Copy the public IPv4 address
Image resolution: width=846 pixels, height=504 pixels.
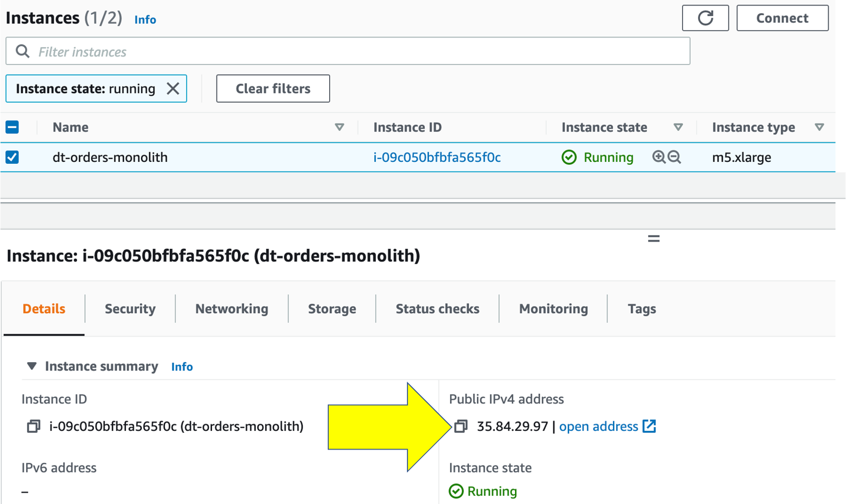(x=461, y=426)
